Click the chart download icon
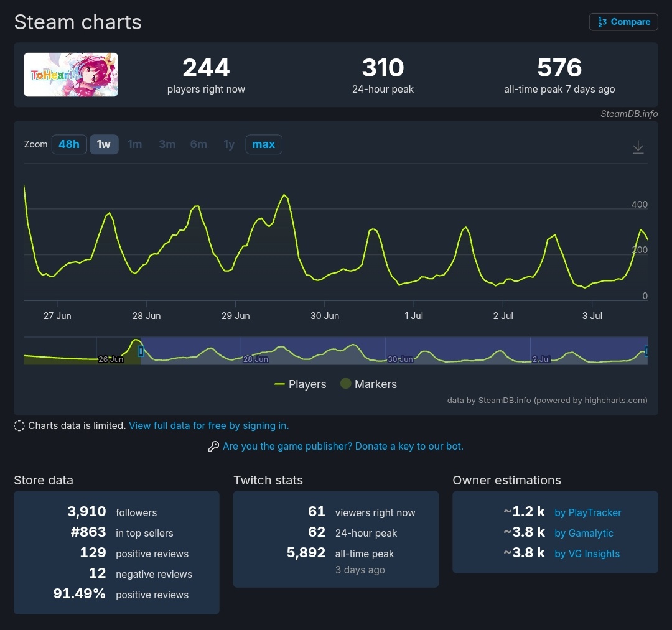This screenshot has width=672, height=630. click(x=638, y=147)
